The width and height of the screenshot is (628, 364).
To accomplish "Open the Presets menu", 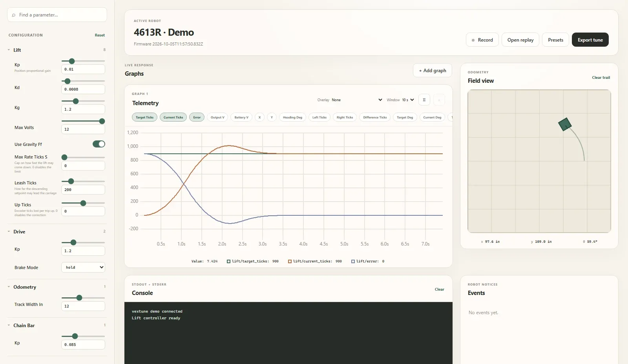I will [555, 40].
